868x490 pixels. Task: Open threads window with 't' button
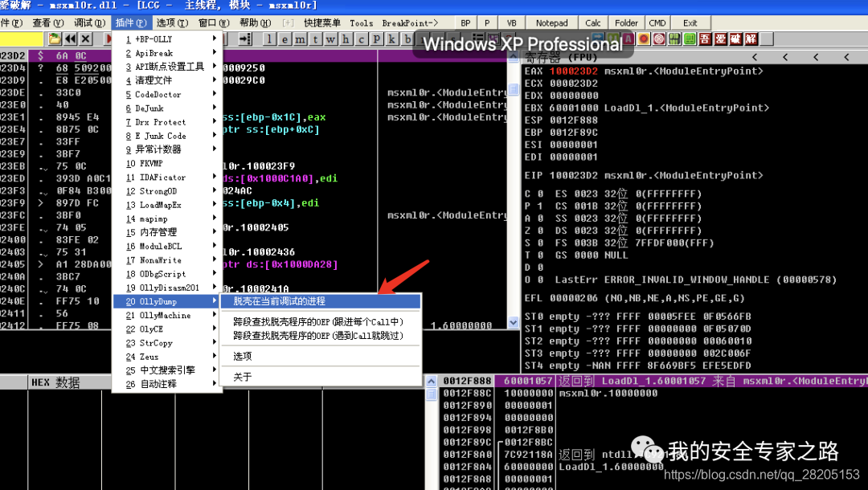pos(316,39)
